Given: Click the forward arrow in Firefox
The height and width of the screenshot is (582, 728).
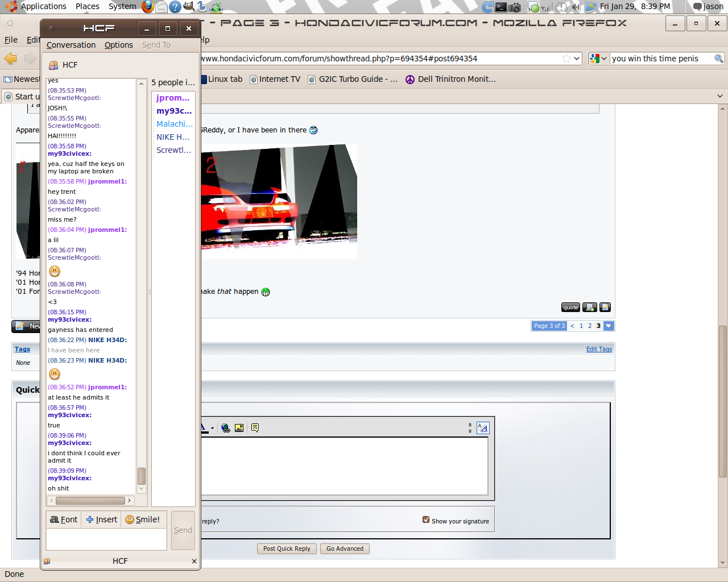Looking at the screenshot, I should pyautogui.click(x=30, y=59).
